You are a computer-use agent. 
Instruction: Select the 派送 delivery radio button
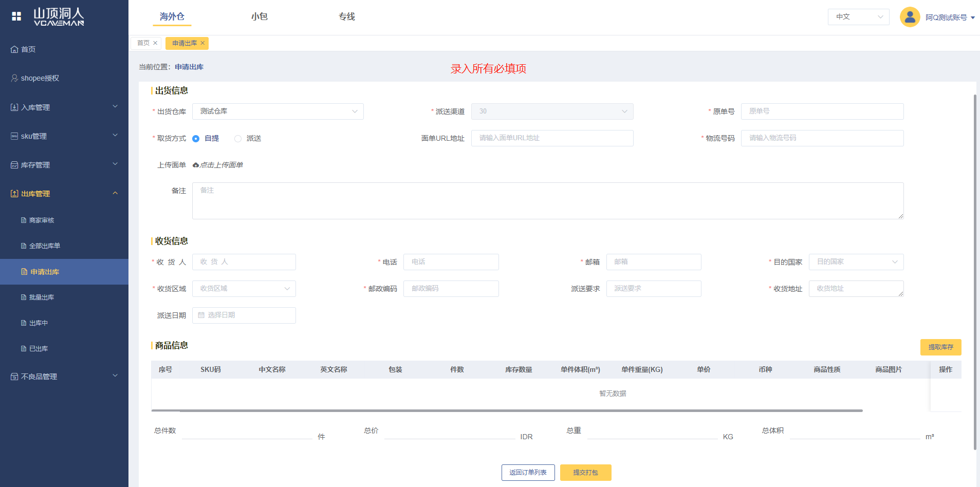pos(238,138)
